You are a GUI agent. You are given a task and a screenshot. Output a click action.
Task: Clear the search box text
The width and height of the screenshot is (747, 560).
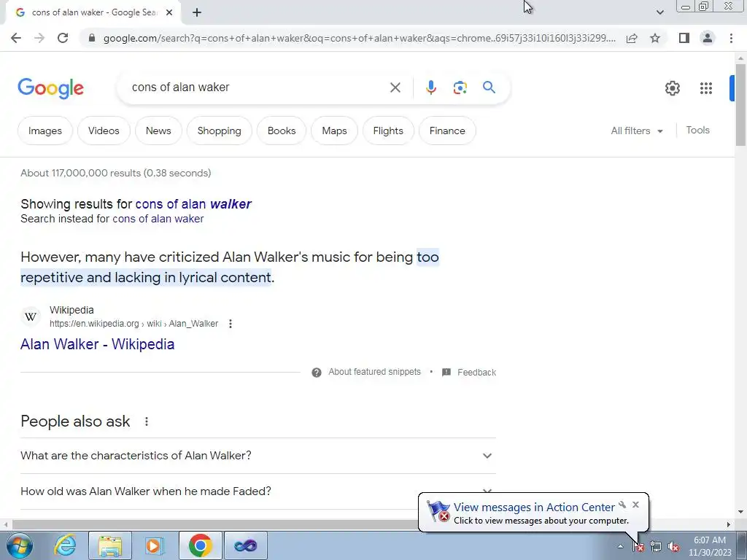tap(395, 87)
